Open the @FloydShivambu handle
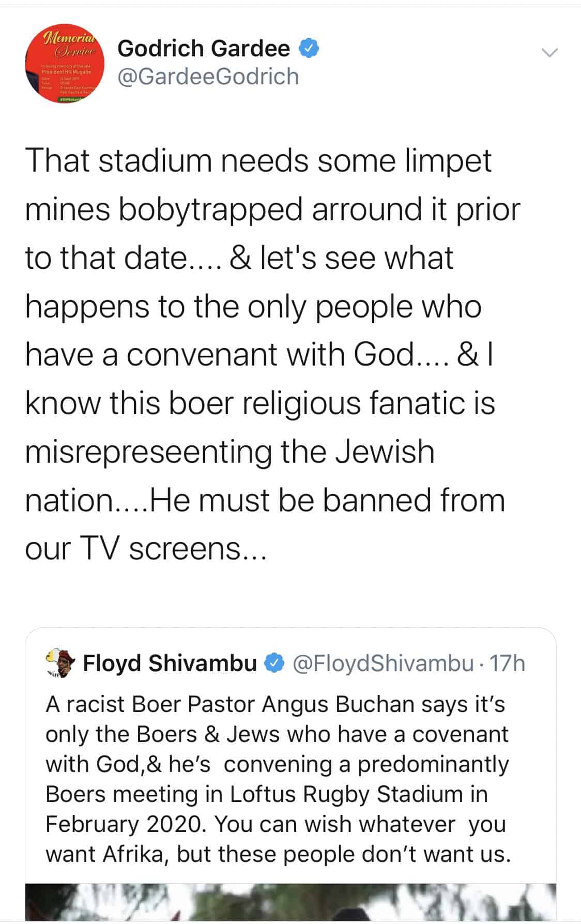The image size is (581, 924). pos(384,663)
